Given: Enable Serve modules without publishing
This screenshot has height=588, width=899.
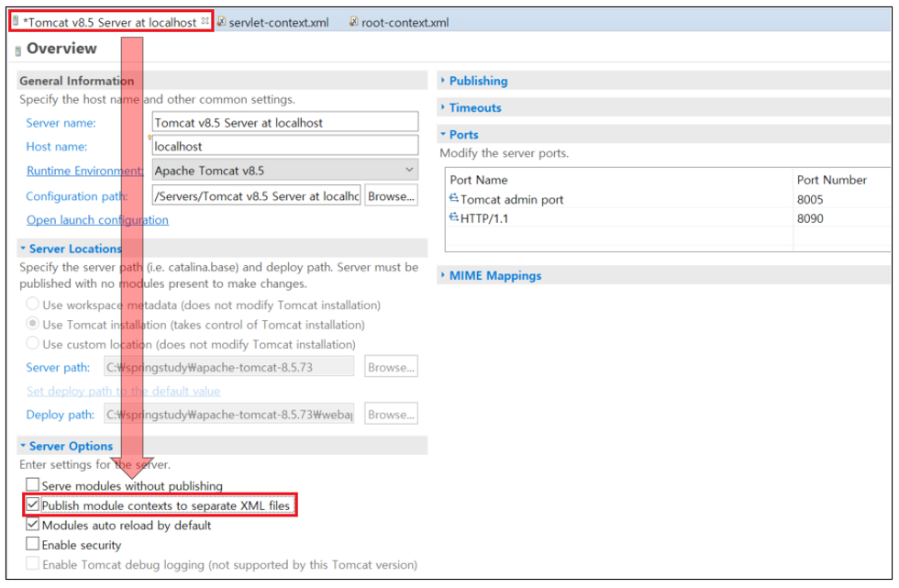Looking at the screenshot, I should pos(33,485).
